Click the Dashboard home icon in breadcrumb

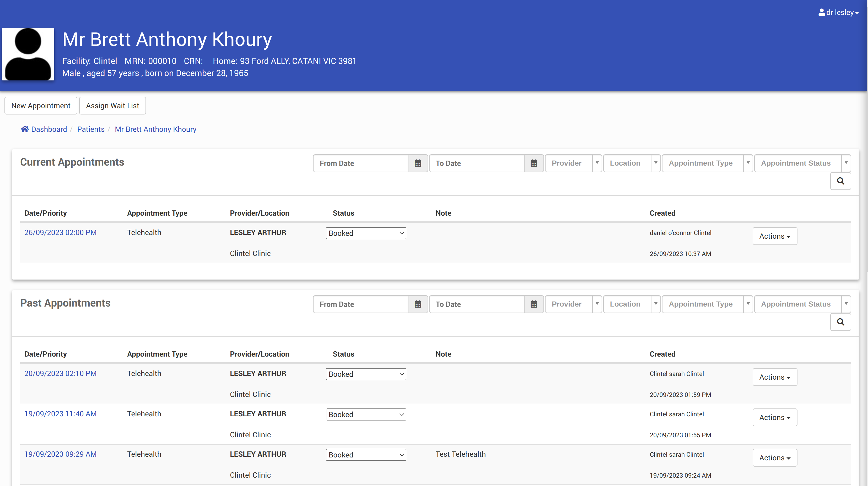point(25,129)
